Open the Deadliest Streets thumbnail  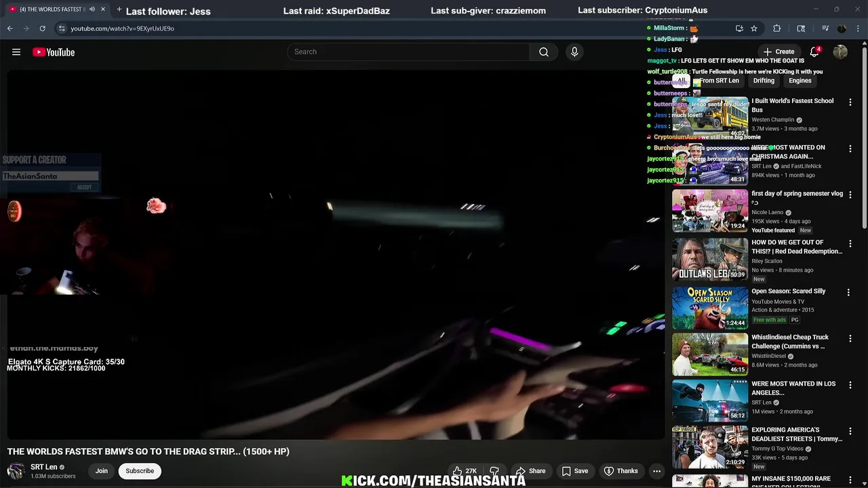(x=710, y=447)
